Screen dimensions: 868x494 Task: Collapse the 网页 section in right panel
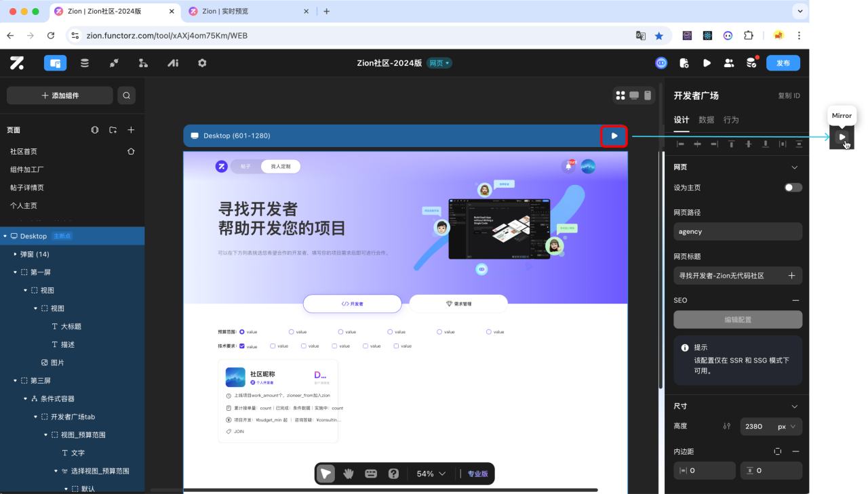coord(793,167)
